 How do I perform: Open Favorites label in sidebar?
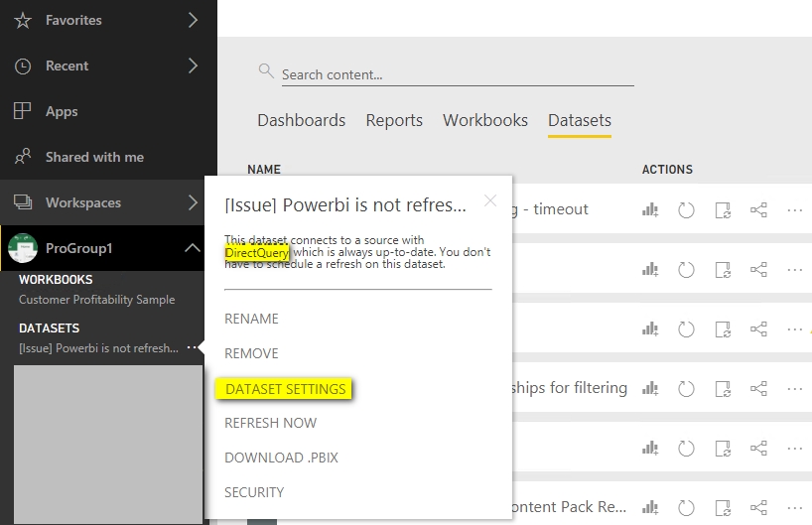(73, 20)
